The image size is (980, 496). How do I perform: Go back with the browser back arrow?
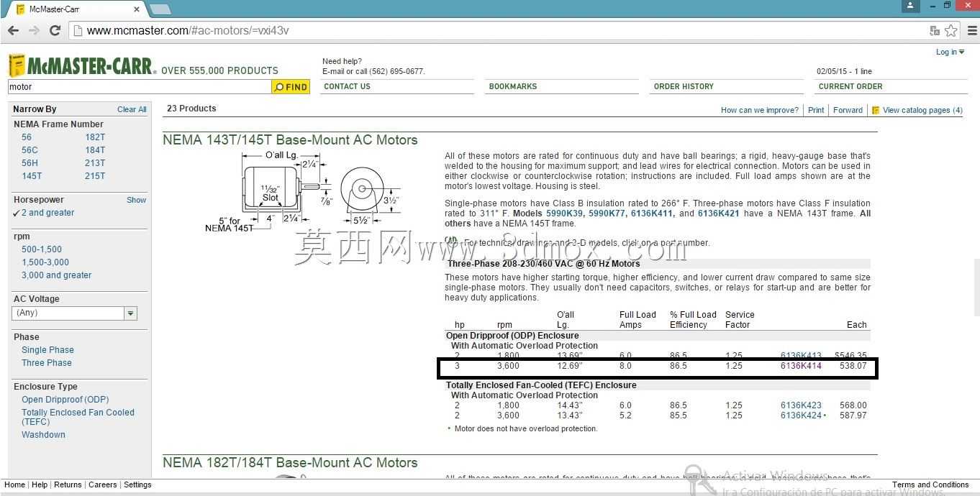pyautogui.click(x=13, y=30)
